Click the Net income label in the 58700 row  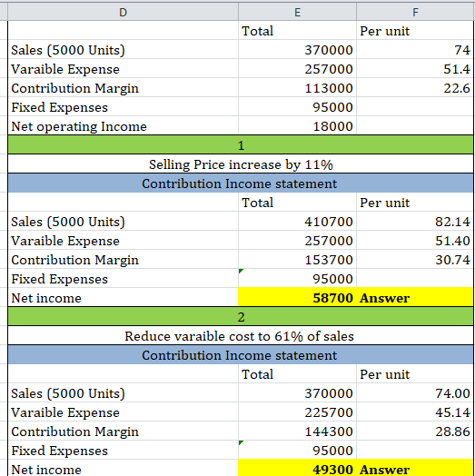click(46, 298)
